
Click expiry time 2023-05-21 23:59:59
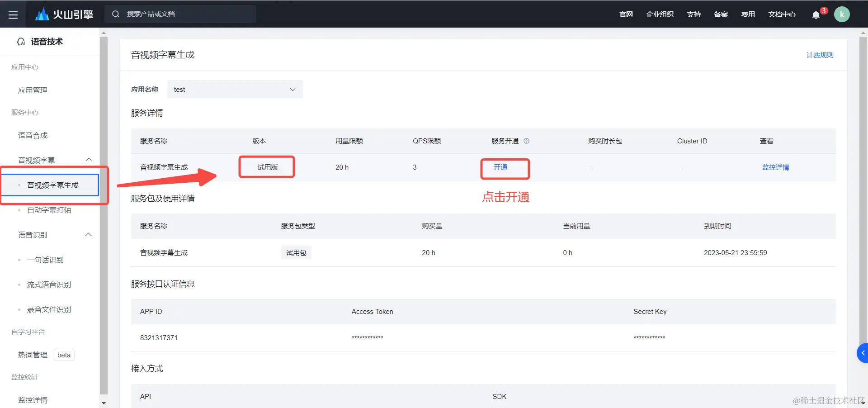736,253
